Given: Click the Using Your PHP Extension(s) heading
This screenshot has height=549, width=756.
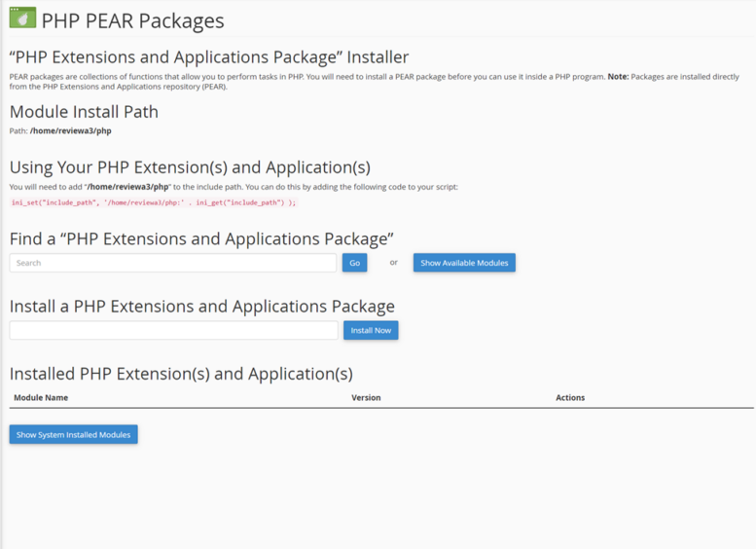Looking at the screenshot, I should 190,167.
